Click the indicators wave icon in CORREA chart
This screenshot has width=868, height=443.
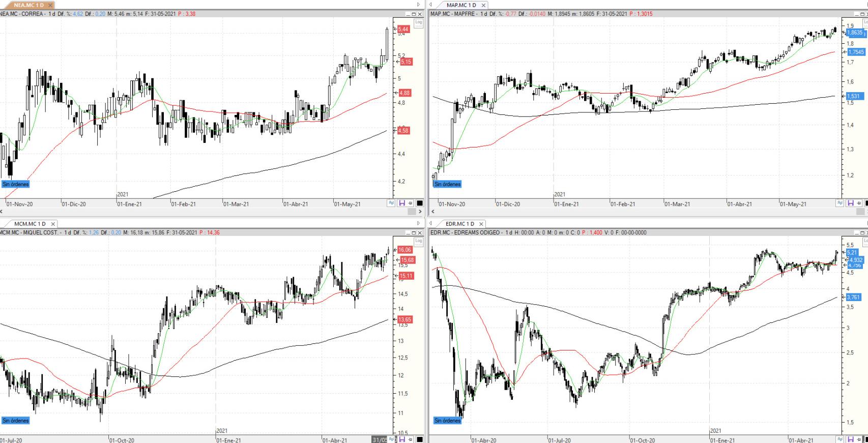(x=391, y=203)
